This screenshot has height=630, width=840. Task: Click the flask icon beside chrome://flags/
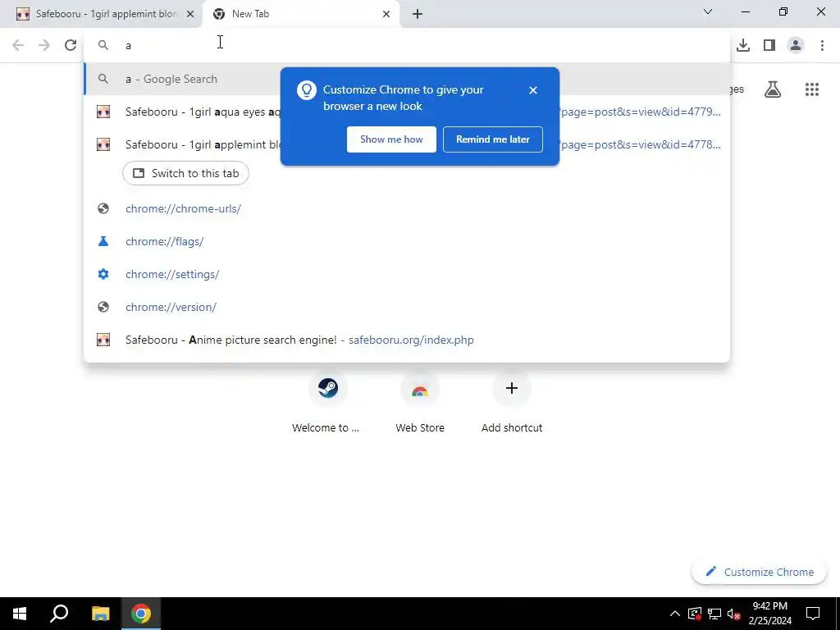pos(103,241)
